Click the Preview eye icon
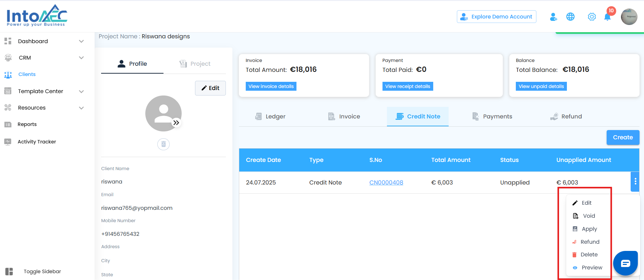The width and height of the screenshot is (644, 280). [575, 268]
